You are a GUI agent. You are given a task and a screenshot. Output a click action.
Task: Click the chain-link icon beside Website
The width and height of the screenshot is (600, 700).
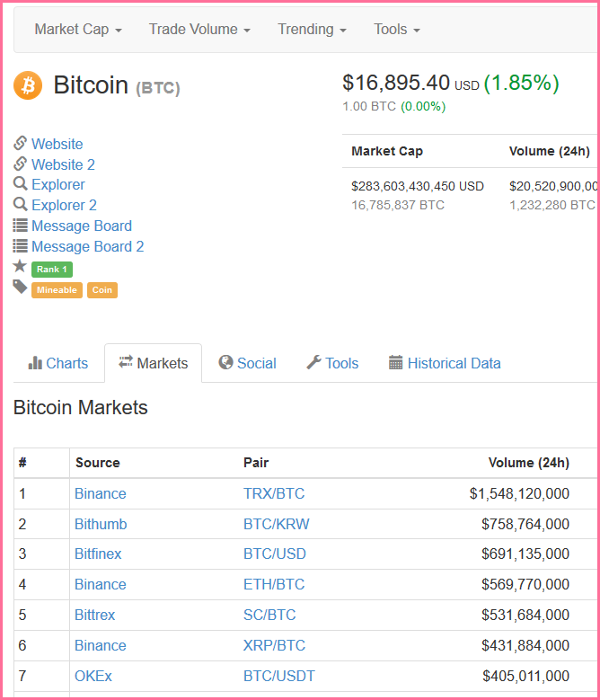click(x=21, y=144)
